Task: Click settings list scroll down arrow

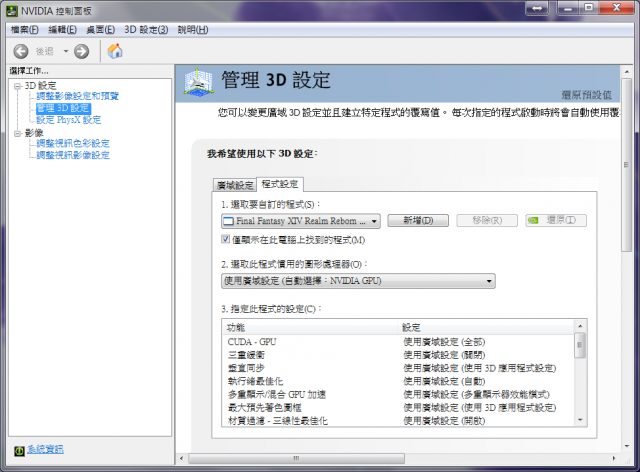Action: [580, 420]
